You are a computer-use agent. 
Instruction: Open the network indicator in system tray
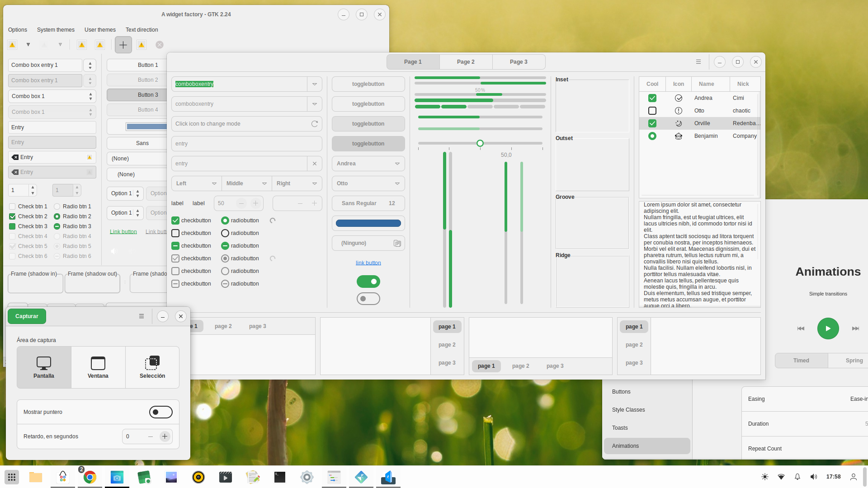click(781, 477)
